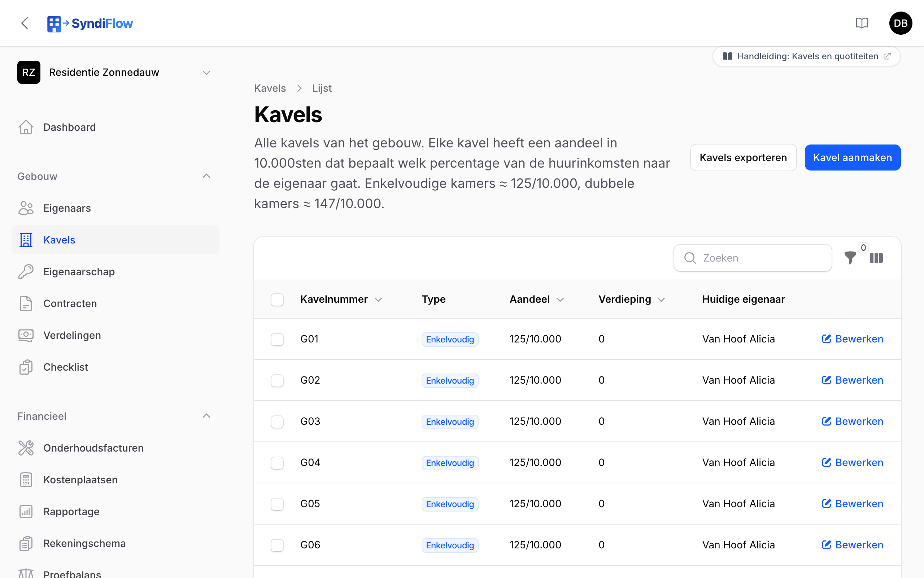Click Bewerken link for G02

tap(852, 380)
